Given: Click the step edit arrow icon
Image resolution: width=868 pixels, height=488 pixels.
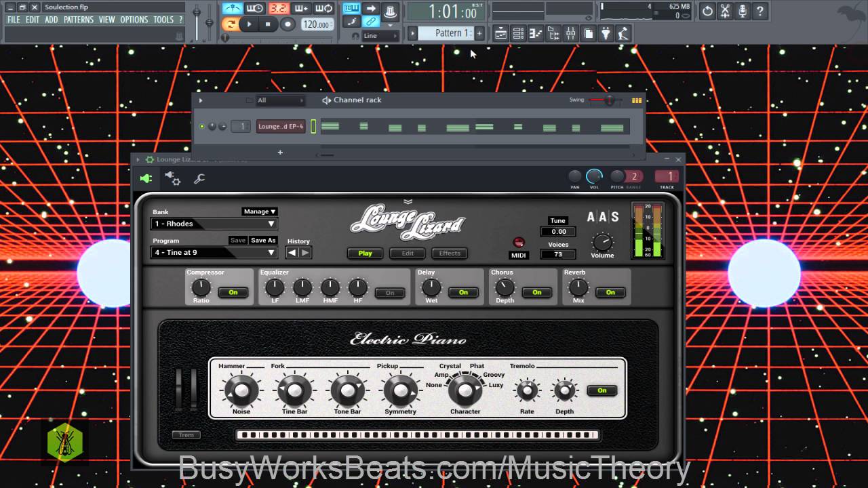Looking at the screenshot, I should [371, 9].
